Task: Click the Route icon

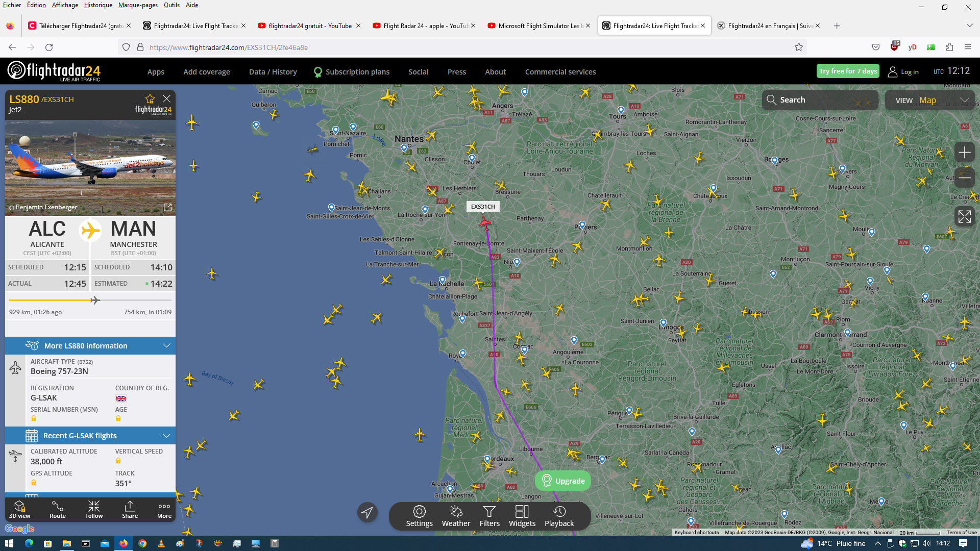Action: [58, 509]
